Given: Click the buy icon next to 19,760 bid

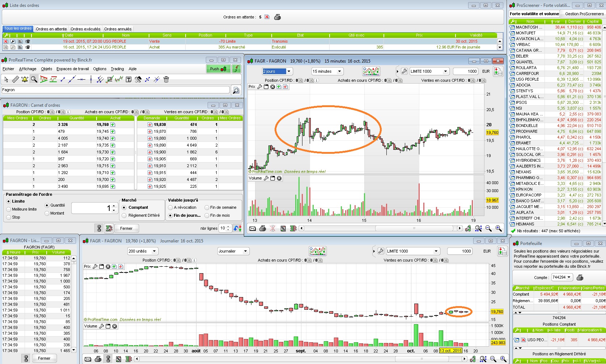Looking at the screenshot, I should point(113,124).
